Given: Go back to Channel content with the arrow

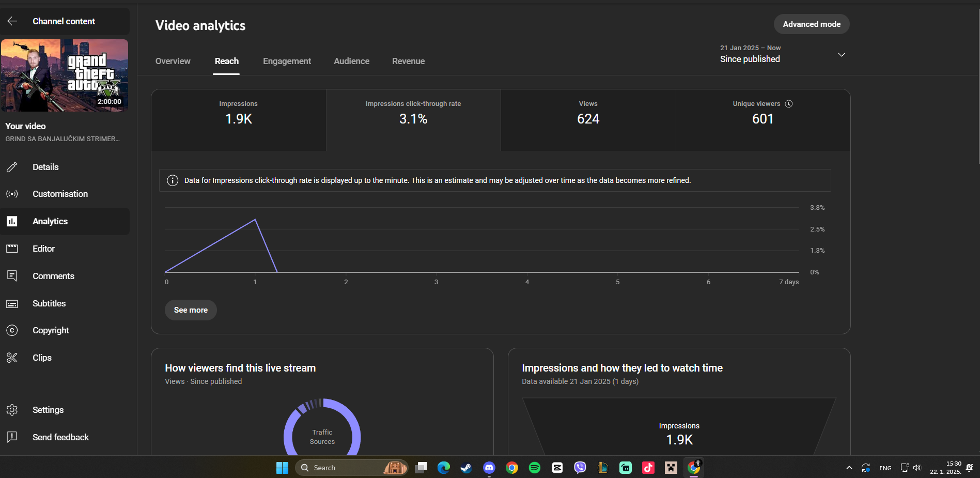Looking at the screenshot, I should click(x=12, y=21).
